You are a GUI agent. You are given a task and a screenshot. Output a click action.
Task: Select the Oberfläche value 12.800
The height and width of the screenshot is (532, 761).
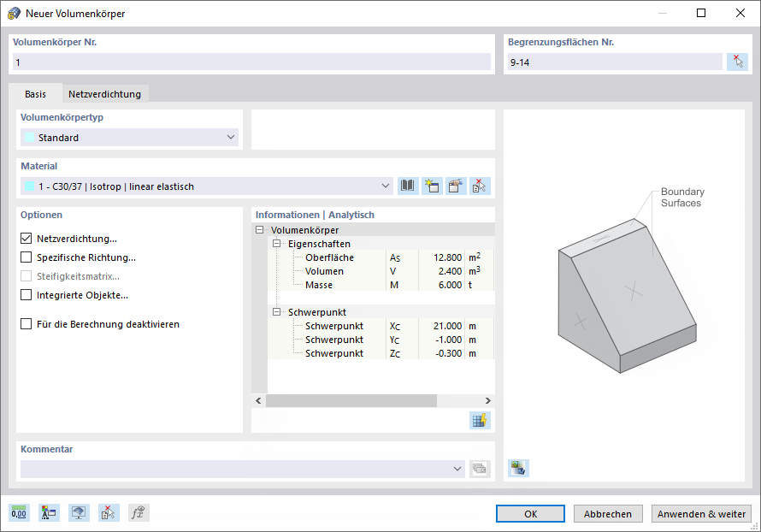click(447, 257)
